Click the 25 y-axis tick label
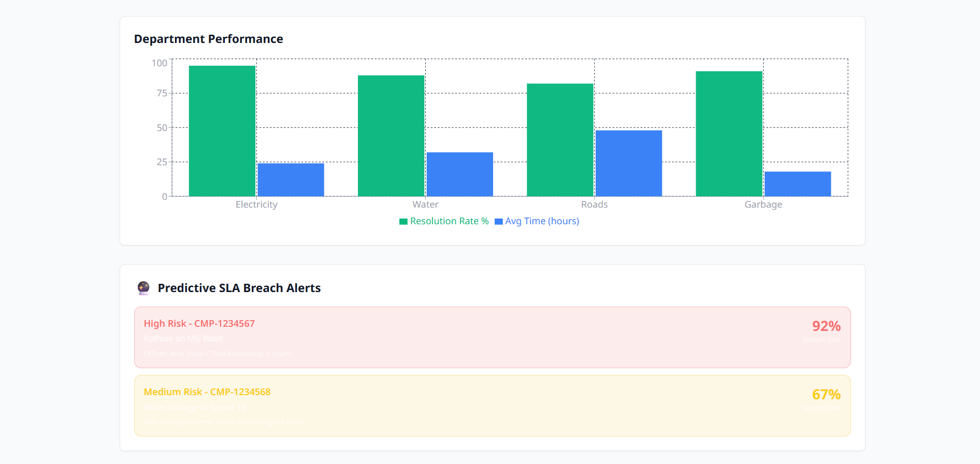Viewport: 980px width, 464px height. tap(162, 162)
